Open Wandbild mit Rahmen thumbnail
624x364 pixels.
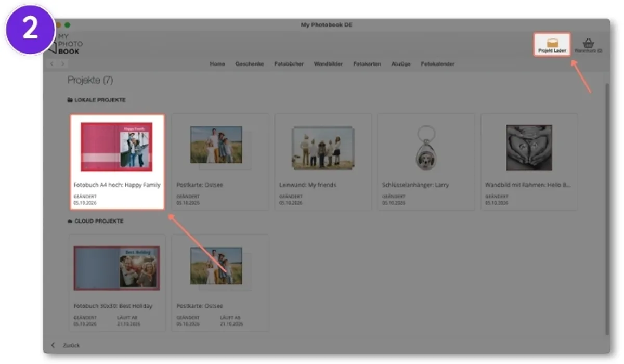tap(529, 148)
